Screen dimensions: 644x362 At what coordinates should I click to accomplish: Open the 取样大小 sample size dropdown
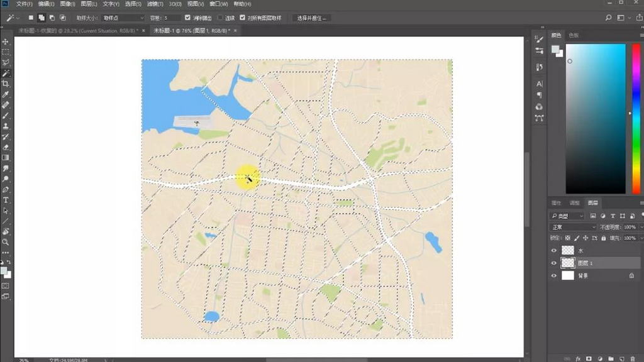coord(123,18)
